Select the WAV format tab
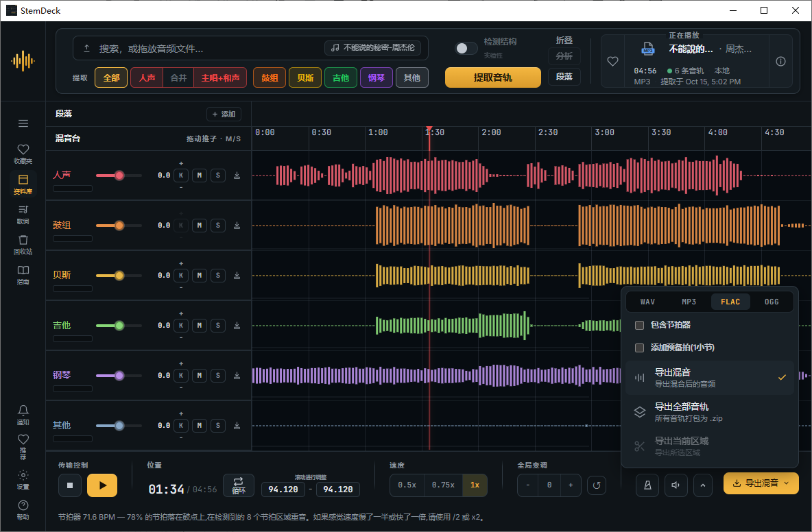812x532 pixels. point(647,302)
